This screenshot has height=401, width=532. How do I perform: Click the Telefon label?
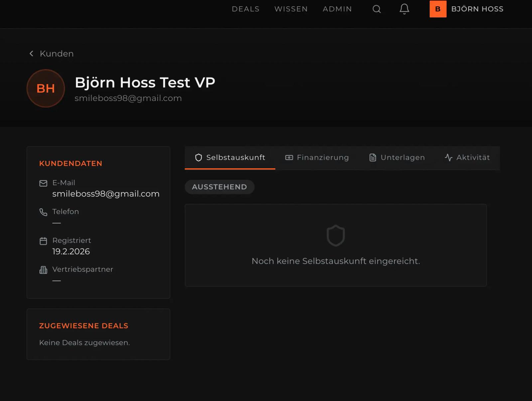tap(66, 212)
